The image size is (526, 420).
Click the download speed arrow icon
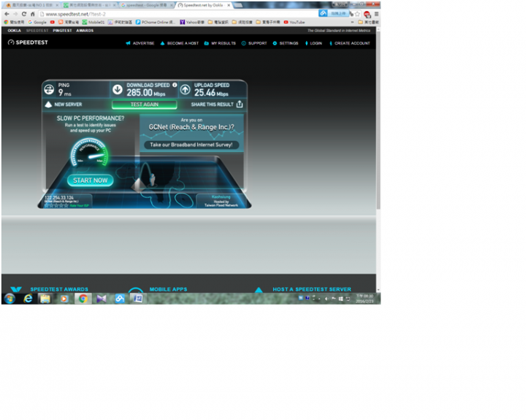coord(118,90)
